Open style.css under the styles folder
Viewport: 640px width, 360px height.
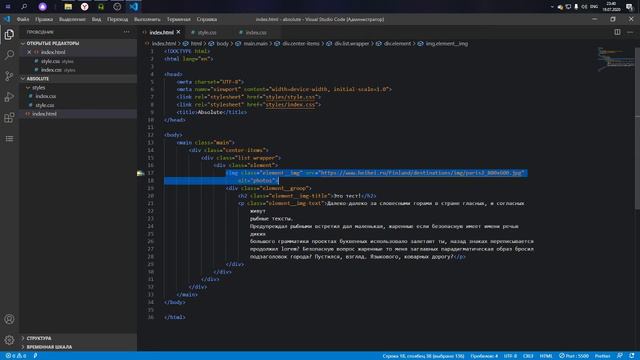pyautogui.click(x=45, y=105)
